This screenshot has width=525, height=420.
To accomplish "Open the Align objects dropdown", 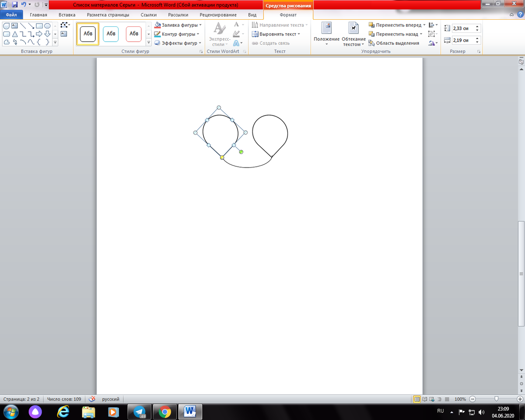I will pyautogui.click(x=434, y=25).
